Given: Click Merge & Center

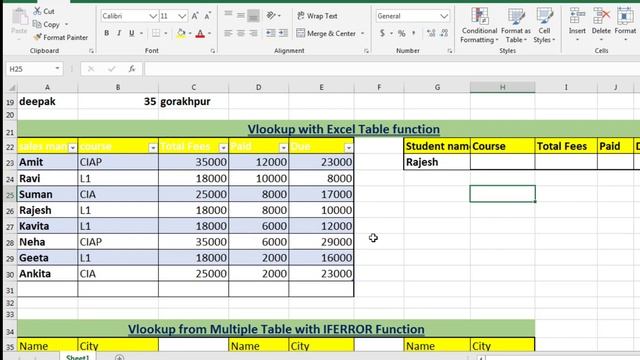Looking at the screenshot, I should [x=326, y=33].
